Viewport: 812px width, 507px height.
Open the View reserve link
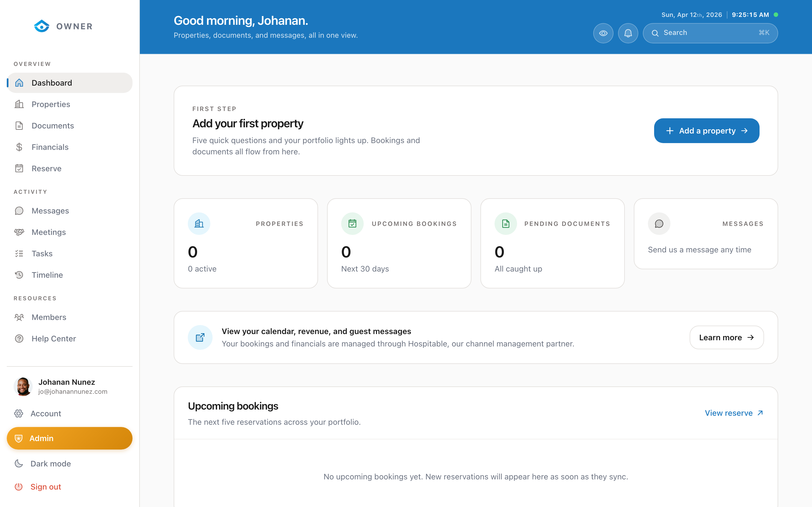[734, 413]
